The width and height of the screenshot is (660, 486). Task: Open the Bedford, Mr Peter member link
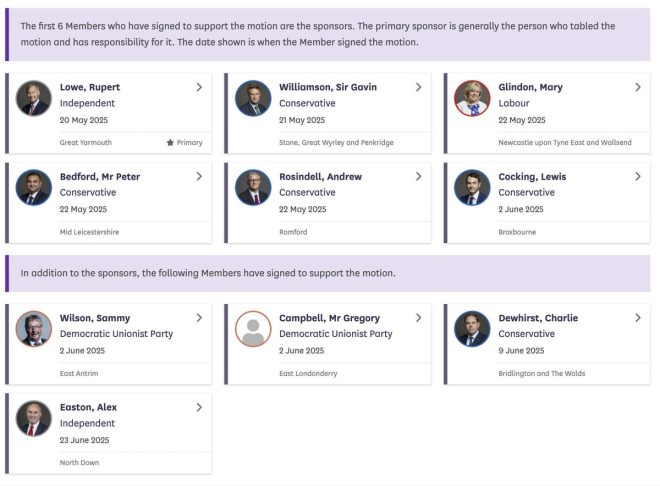[100, 177]
